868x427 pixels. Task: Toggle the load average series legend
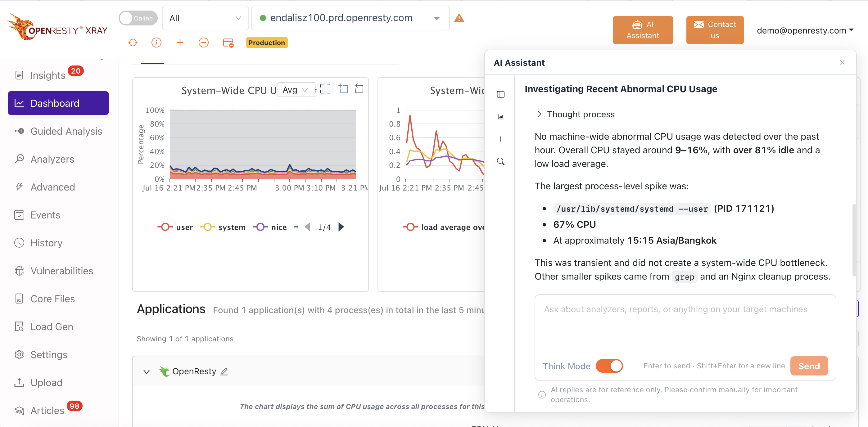click(444, 227)
